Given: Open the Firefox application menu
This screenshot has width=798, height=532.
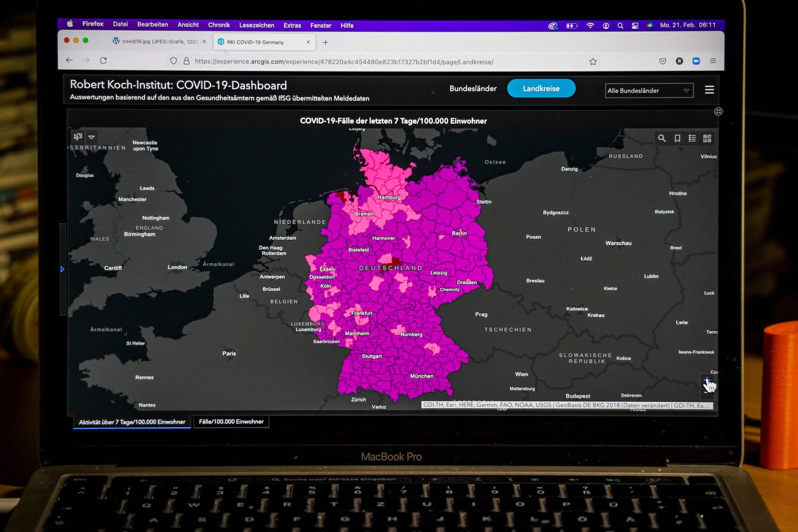Looking at the screenshot, I should (93, 24).
